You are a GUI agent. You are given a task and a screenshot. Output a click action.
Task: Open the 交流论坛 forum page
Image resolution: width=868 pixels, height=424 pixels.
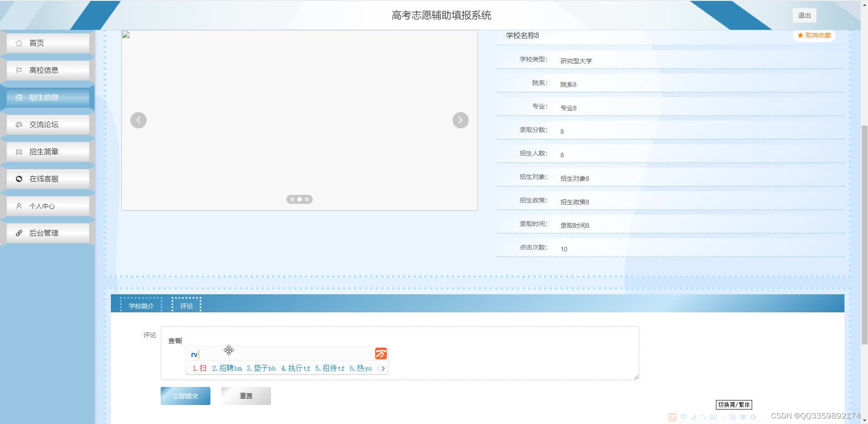coord(48,124)
